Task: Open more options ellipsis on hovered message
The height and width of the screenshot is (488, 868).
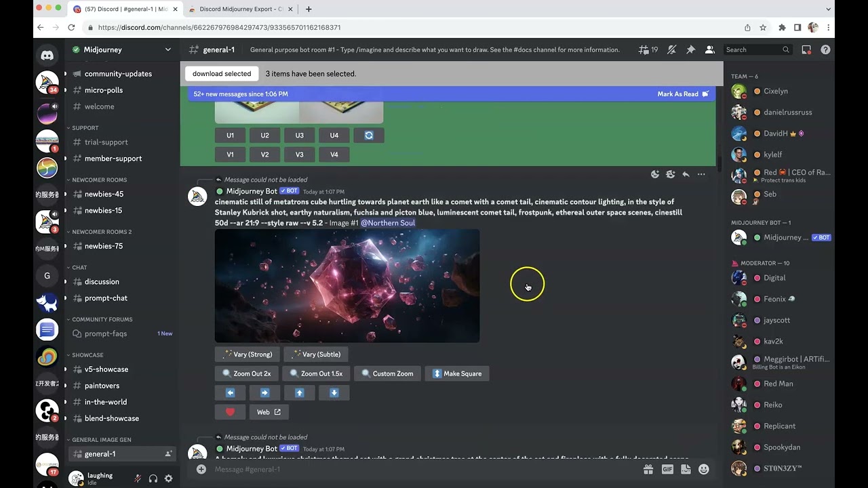Action: pos(701,174)
